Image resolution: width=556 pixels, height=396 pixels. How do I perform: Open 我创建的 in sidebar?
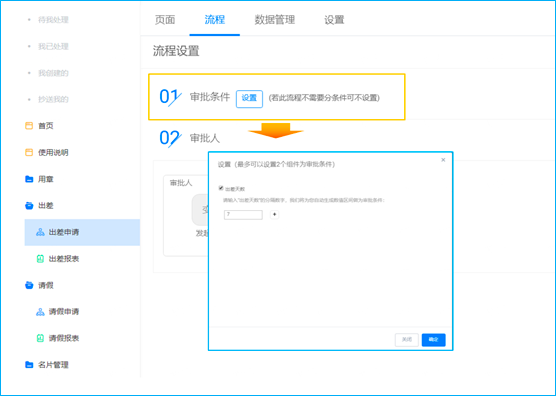pos(53,73)
